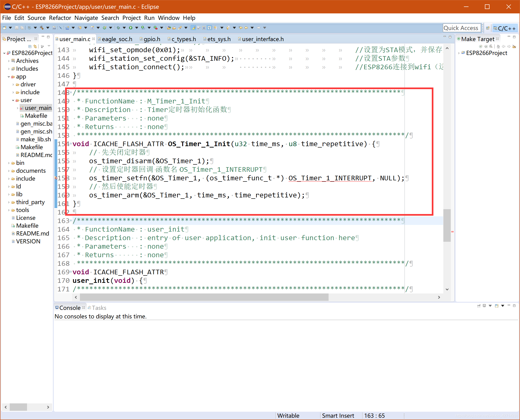520x420 pixels.
Task: Click the Debug bug toolbar icon
Action: point(118,28)
